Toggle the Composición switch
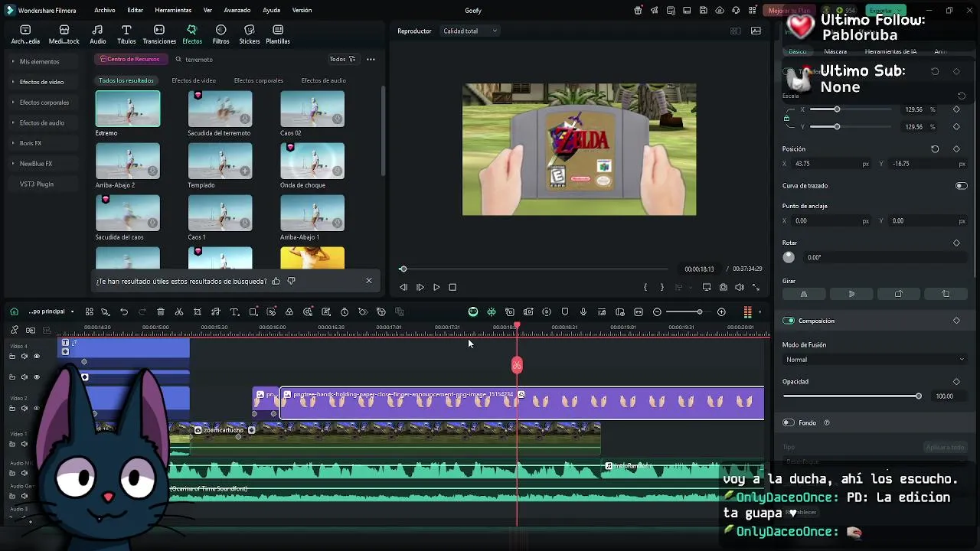The width and height of the screenshot is (980, 551). coord(789,321)
